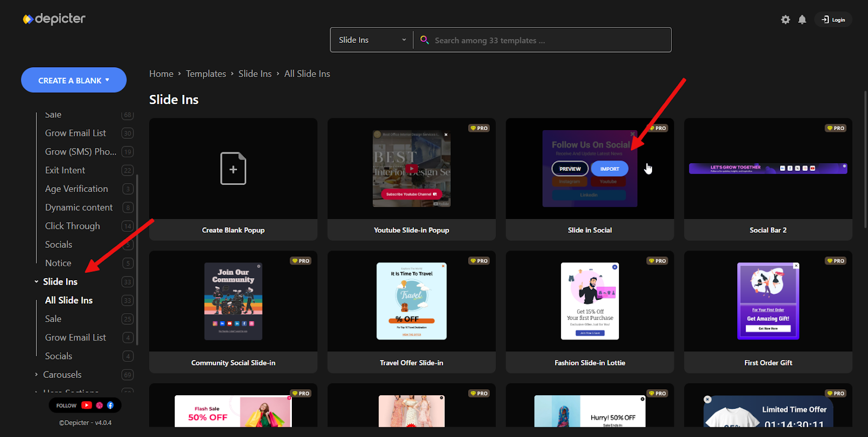The image size is (868, 437).
Task: Collapse the Slide Ins sidebar section
Action: click(x=36, y=282)
